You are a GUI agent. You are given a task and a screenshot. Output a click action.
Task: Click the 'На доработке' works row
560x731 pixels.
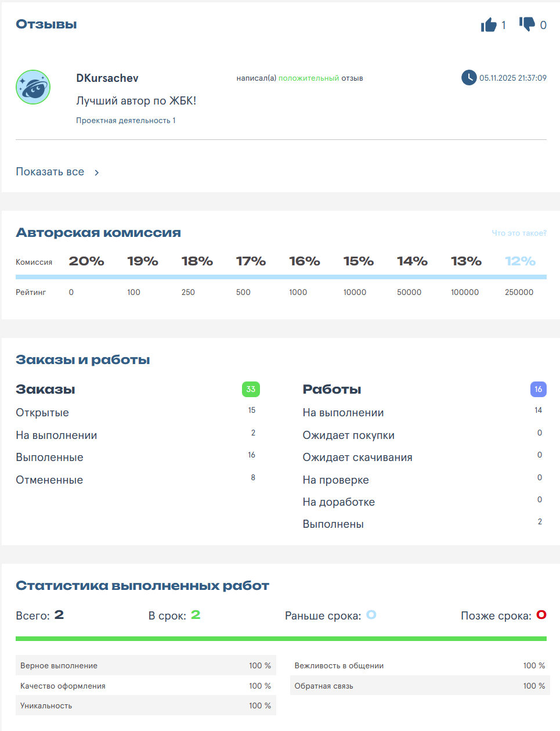[x=338, y=502]
